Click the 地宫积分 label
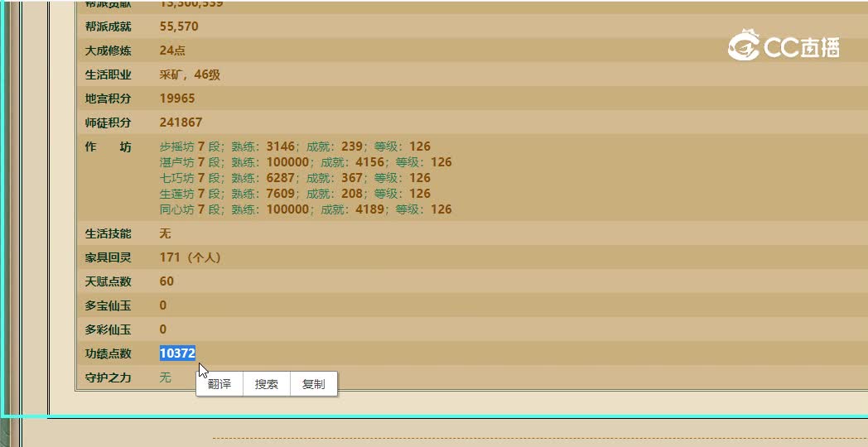Screen dimensions: 868x447 108,99
